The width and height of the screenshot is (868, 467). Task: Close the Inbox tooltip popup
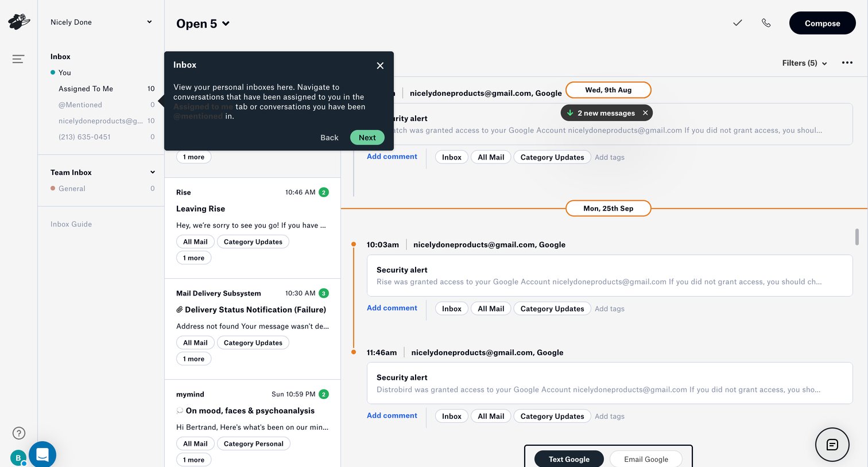(x=380, y=65)
